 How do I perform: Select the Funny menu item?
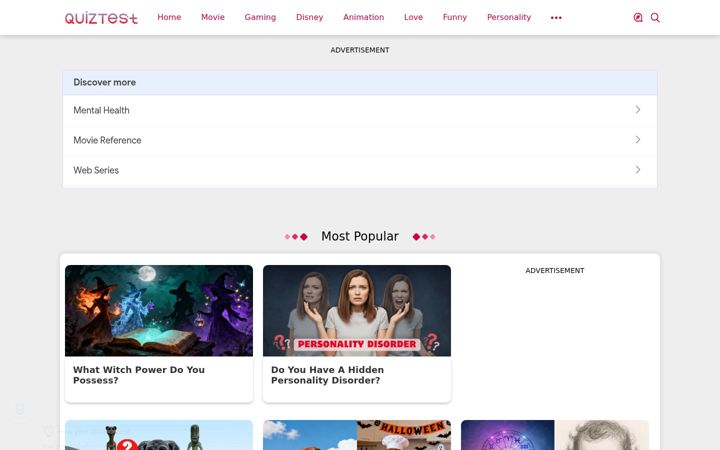[455, 17]
